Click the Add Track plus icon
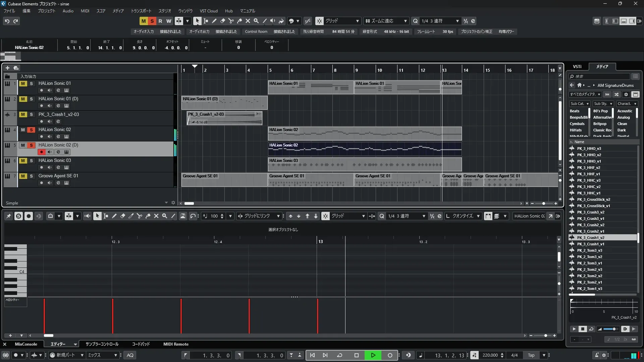The width and height of the screenshot is (644, 362). click(7, 68)
